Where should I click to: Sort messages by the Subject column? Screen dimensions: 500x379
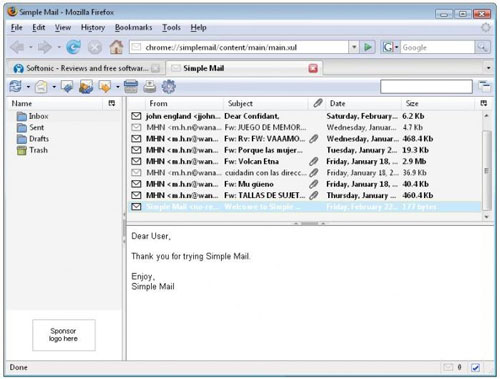(x=266, y=103)
